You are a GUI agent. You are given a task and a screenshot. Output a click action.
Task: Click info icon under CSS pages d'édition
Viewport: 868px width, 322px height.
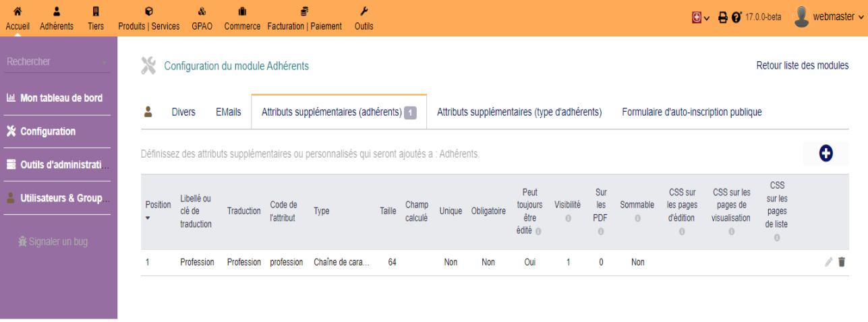tap(682, 232)
